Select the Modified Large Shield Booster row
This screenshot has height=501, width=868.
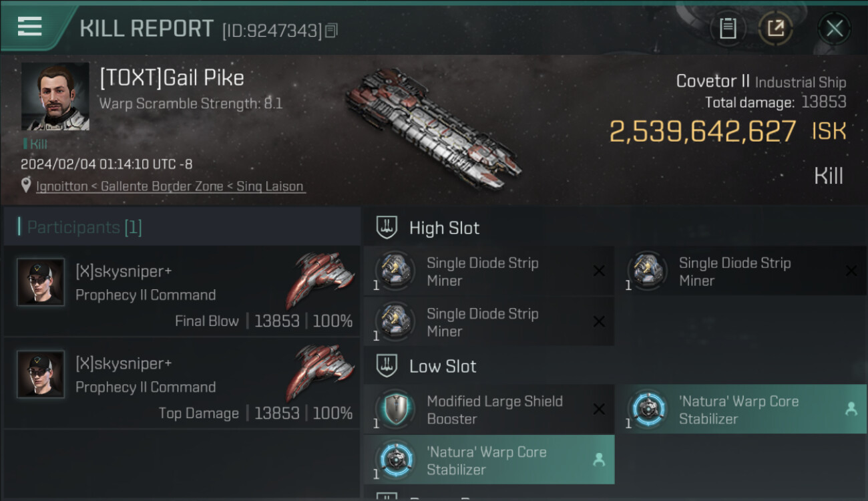(x=494, y=409)
